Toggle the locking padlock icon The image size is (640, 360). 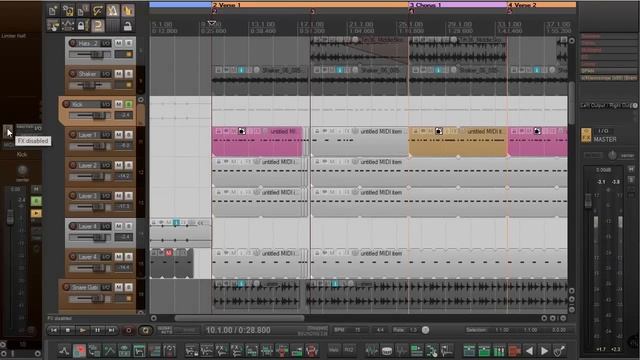[82, 26]
